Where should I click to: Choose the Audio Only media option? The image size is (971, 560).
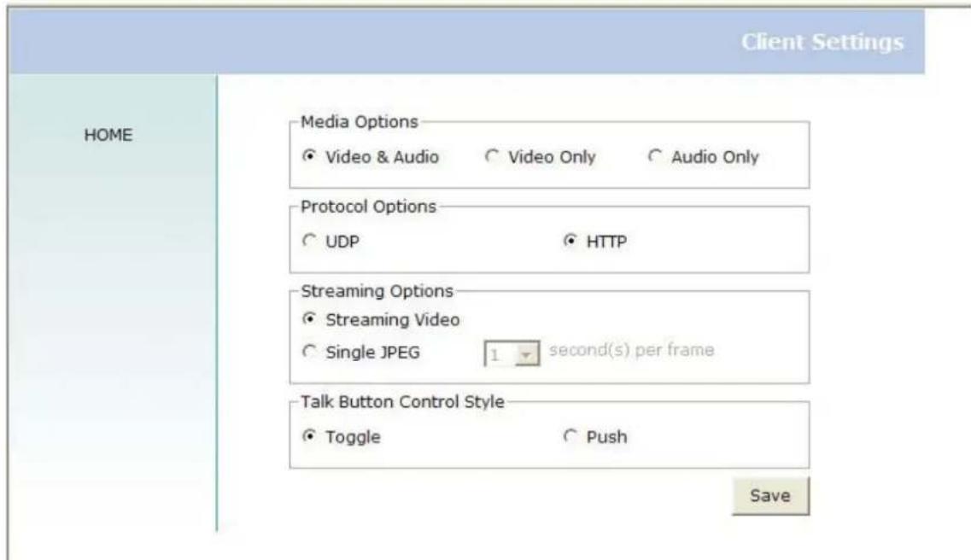click(x=655, y=156)
